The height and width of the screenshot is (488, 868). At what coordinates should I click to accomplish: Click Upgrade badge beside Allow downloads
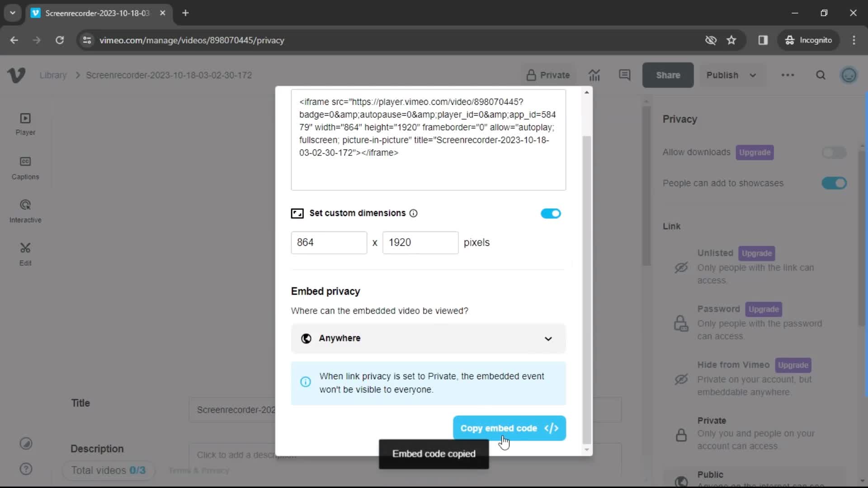coord(755,153)
